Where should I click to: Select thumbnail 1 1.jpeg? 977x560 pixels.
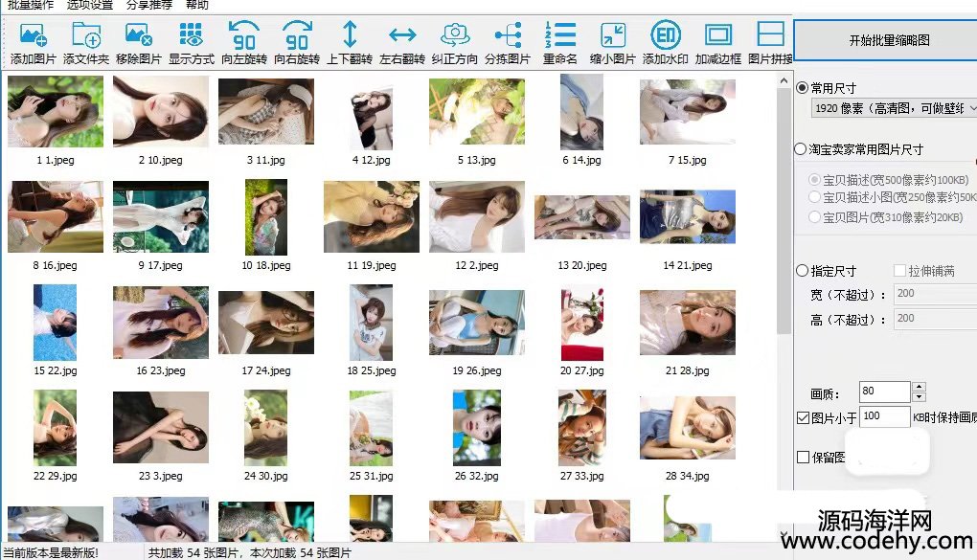pyautogui.click(x=56, y=112)
